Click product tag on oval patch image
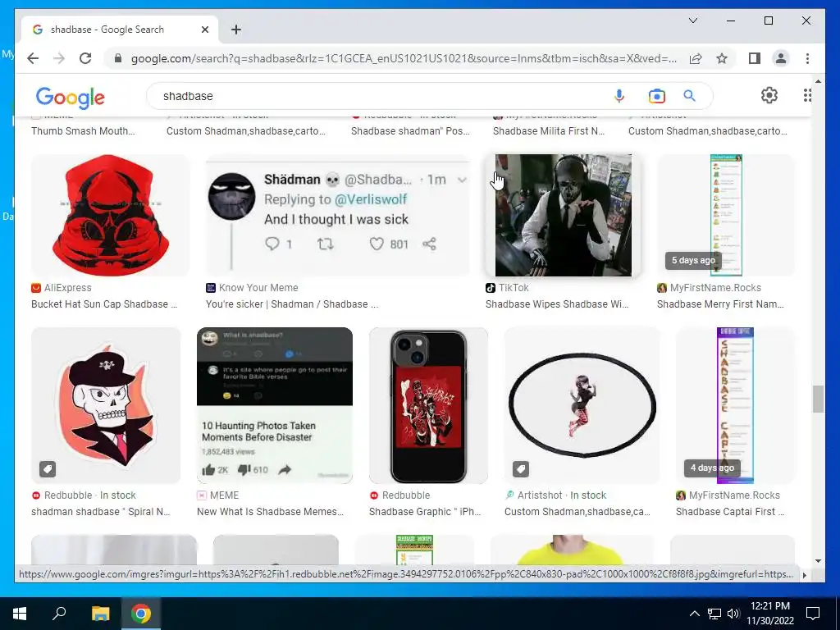 (521, 469)
